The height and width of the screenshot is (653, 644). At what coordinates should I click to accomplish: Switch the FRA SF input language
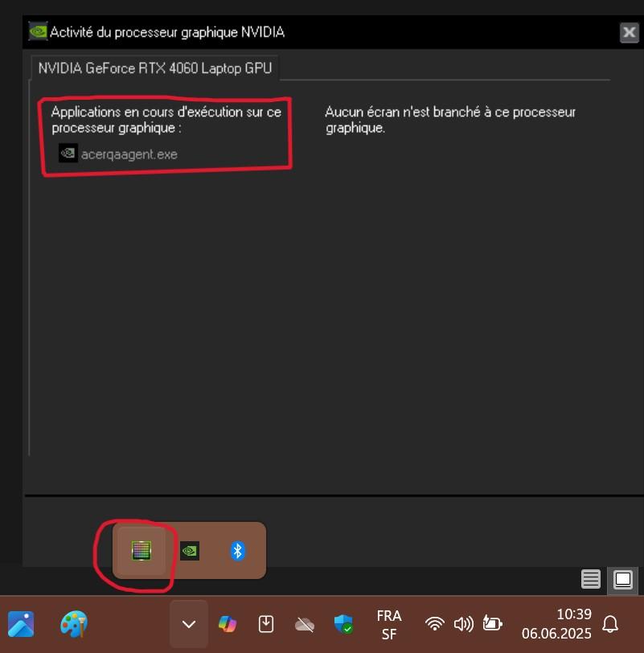(389, 625)
